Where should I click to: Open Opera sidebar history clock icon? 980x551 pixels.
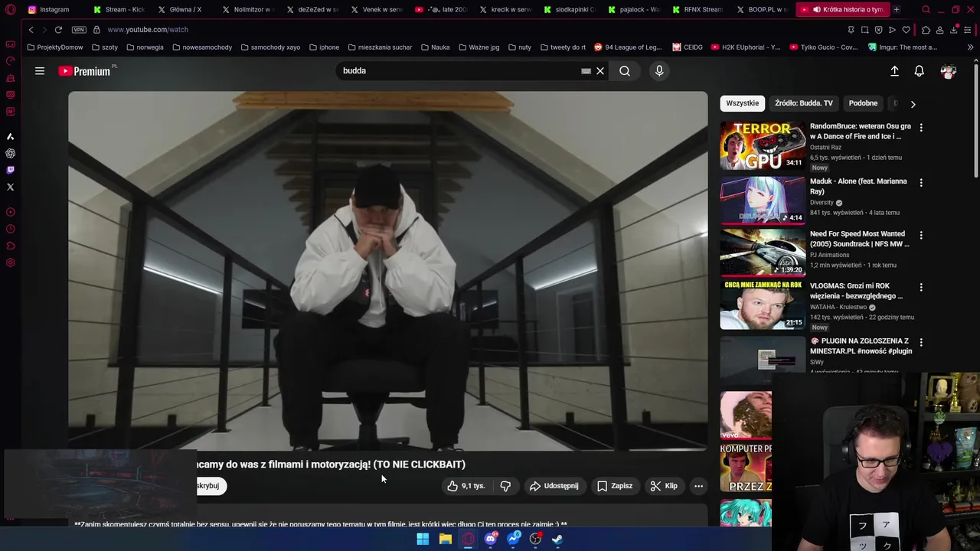coord(10,229)
